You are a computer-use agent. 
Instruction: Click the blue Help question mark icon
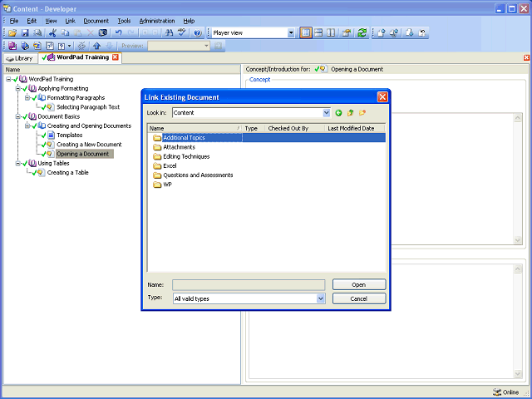tap(198, 33)
